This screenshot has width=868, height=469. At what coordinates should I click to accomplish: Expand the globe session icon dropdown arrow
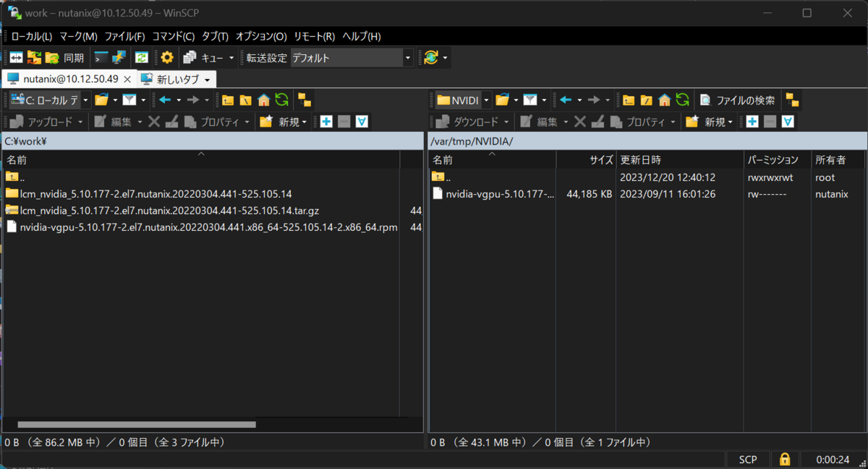click(x=445, y=58)
